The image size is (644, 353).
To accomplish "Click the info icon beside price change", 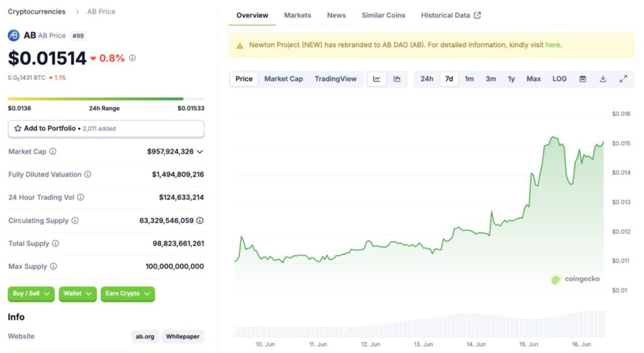I will [132, 58].
